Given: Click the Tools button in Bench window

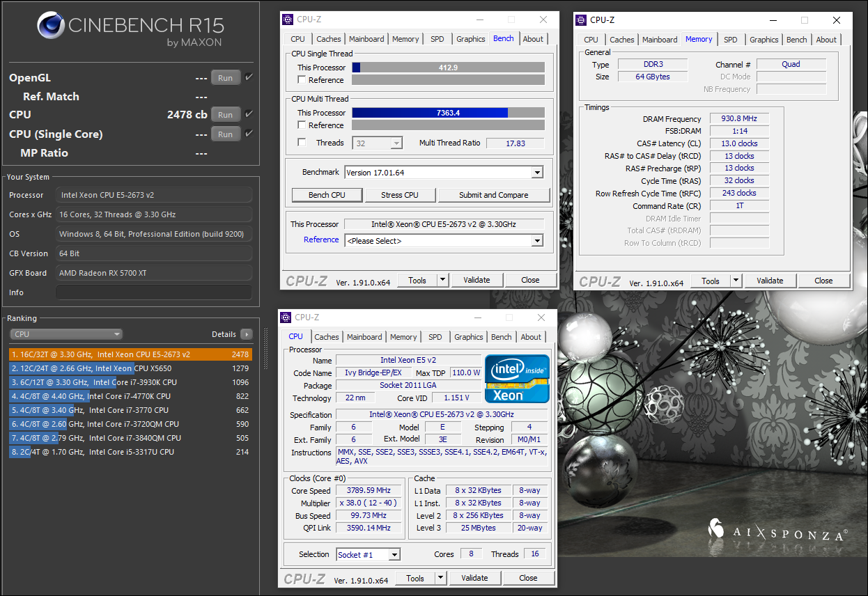Looking at the screenshot, I should pos(417,280).
